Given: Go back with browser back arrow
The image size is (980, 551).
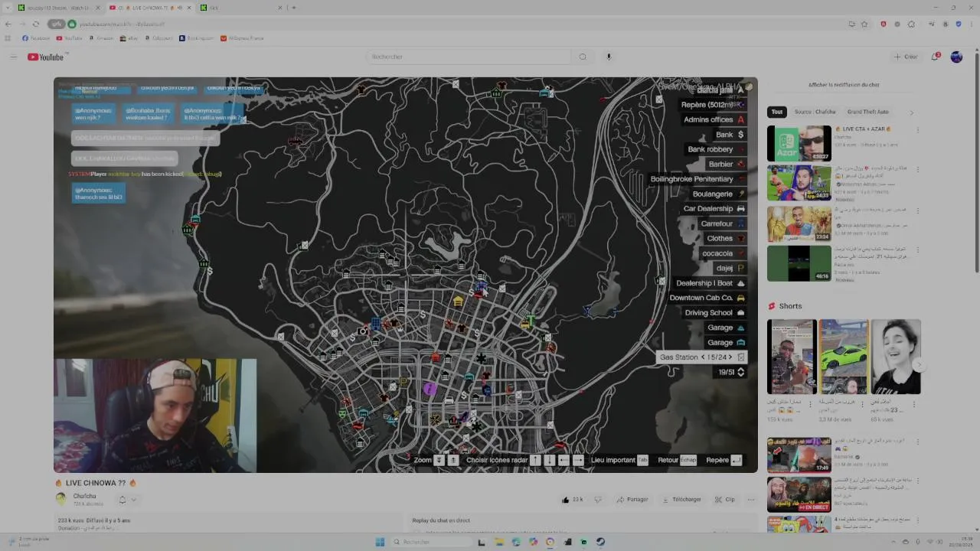Looking at the screenshot, I should click(8, 24).
